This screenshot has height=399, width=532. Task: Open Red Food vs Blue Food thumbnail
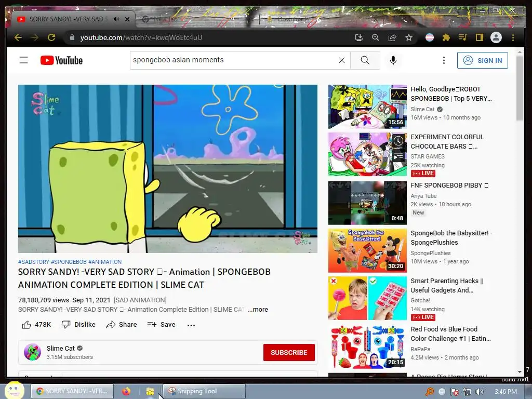coord(367,347)
